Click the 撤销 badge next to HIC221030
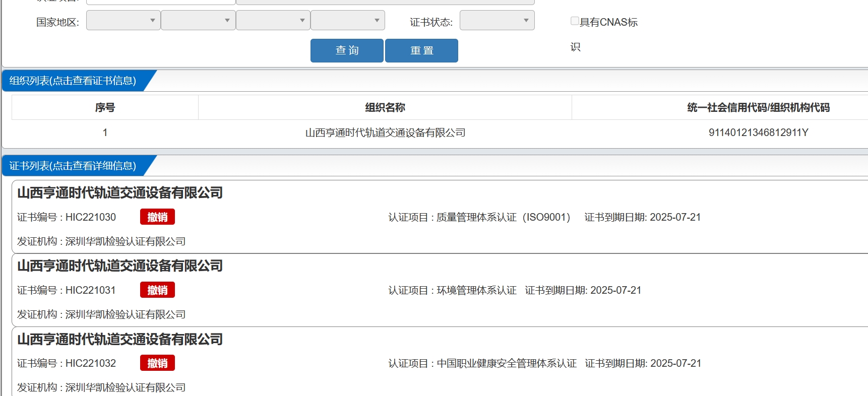Image resolution: width=868 pixels, height=396 pixels. click(157, 217)
